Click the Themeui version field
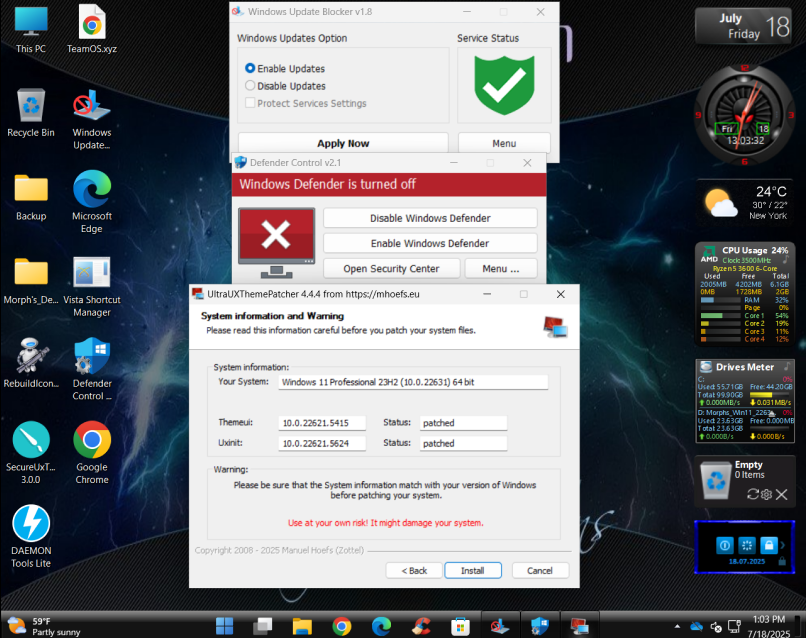The image size is (806, 638). 322,423
